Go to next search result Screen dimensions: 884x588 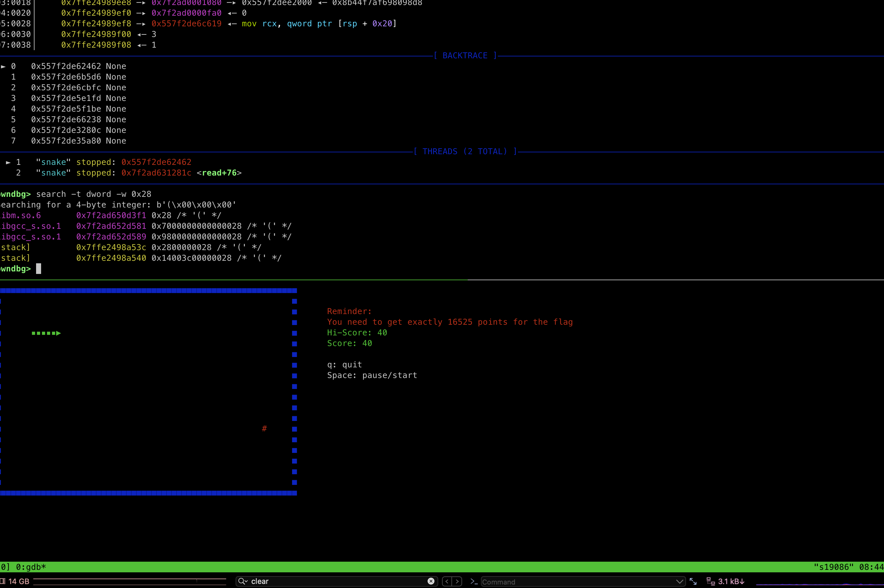(457, 581)
